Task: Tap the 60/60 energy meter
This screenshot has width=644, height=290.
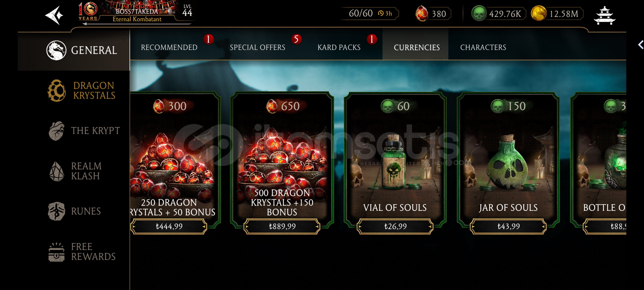Action: click(369, 13)
